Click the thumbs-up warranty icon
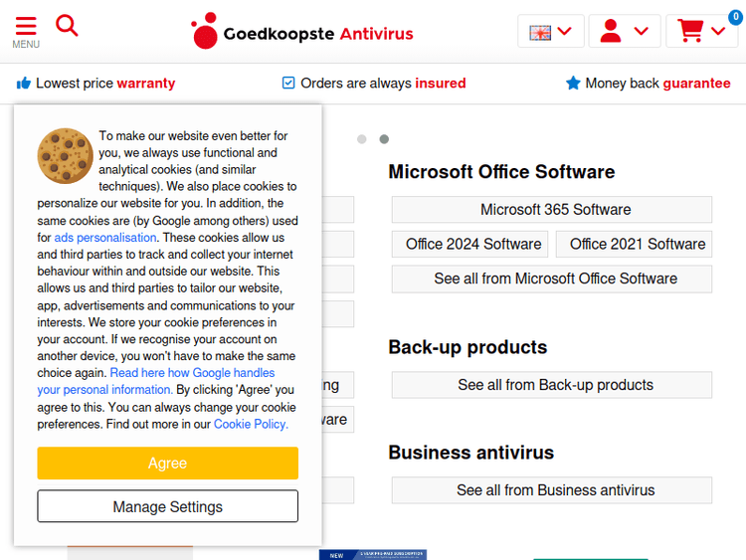746x560 pixels. click(x=23, y=84)
